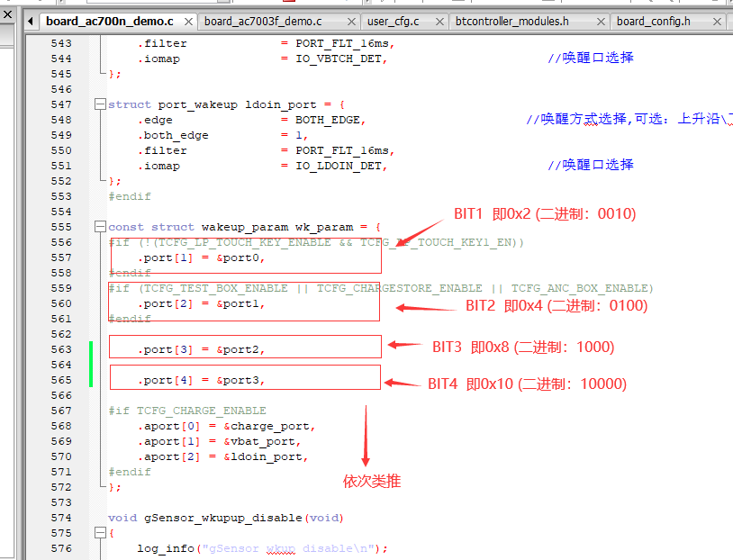Click TCFG_ANC_BOX_ENABLE on line 559

click(579, 288)
